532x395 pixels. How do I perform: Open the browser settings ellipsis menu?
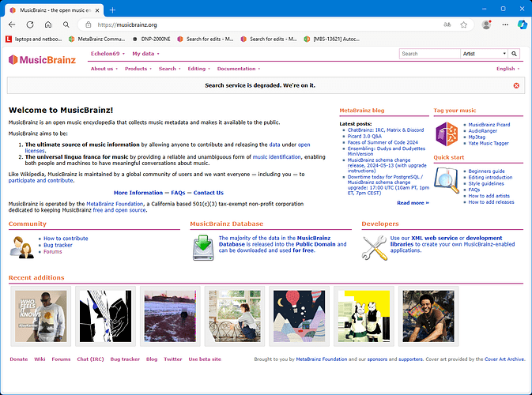tap(505, 24)
